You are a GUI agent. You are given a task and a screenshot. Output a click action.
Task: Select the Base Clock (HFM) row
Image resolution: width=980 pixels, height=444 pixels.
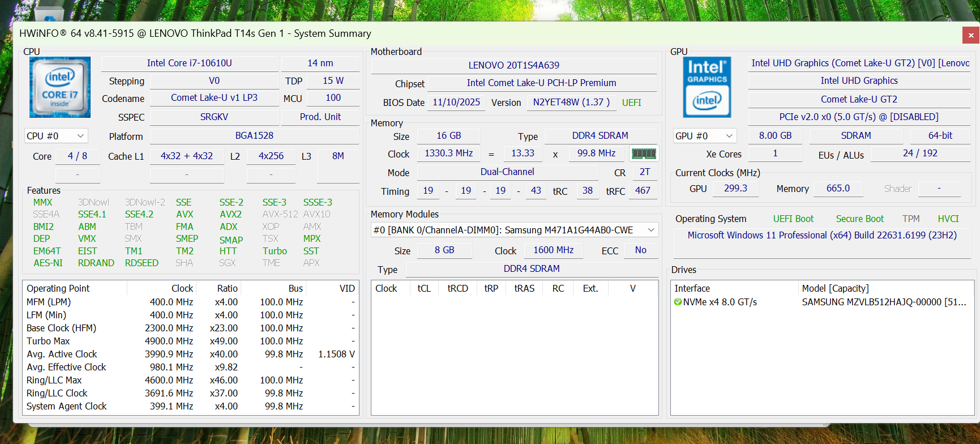tap(191, 328)
